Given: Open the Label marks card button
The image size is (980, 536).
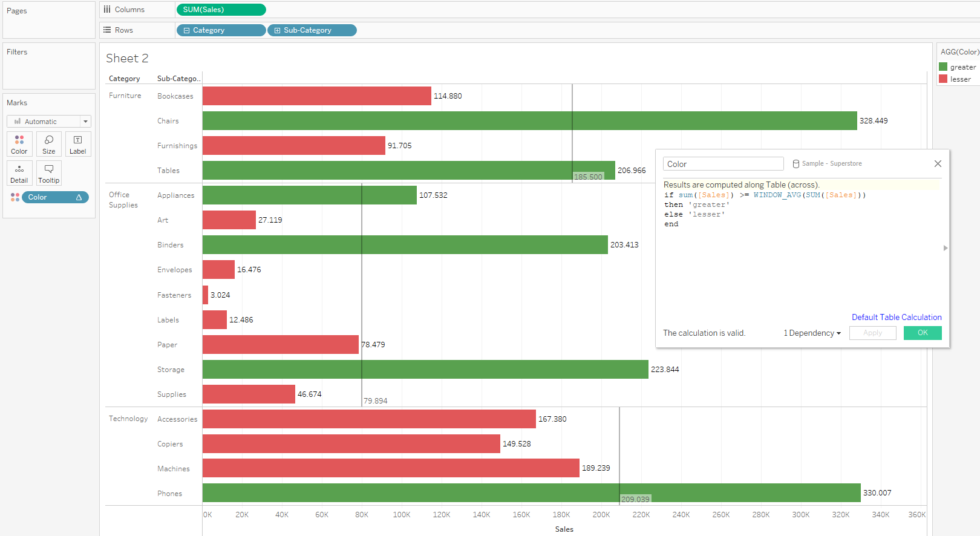Looking at the screenshot, I should (78, 144).
